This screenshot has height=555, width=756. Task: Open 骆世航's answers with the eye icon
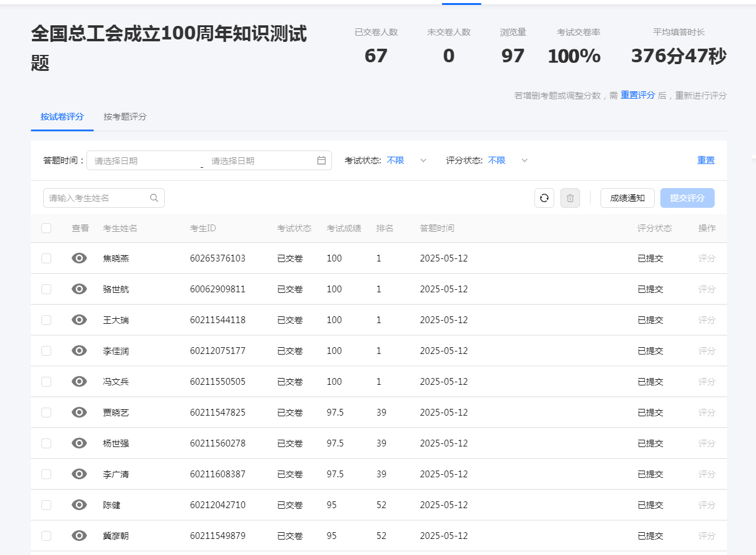[79, 289]
